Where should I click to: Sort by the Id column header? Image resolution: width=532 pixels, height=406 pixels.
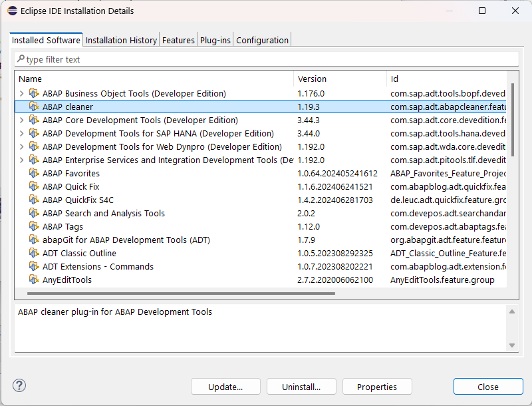pyautogui.click(x=446, y=79)
